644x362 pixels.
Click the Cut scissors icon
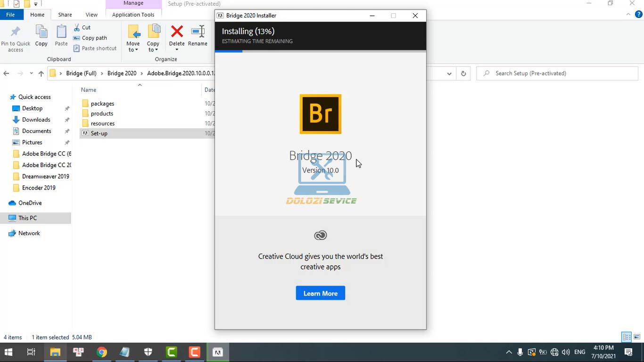click(77, 28)
